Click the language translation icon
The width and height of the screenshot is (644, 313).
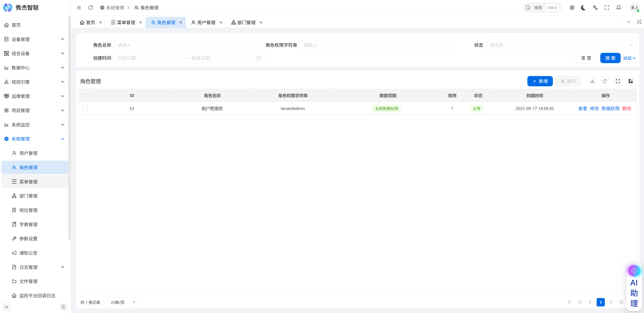(x=595, y=8)
